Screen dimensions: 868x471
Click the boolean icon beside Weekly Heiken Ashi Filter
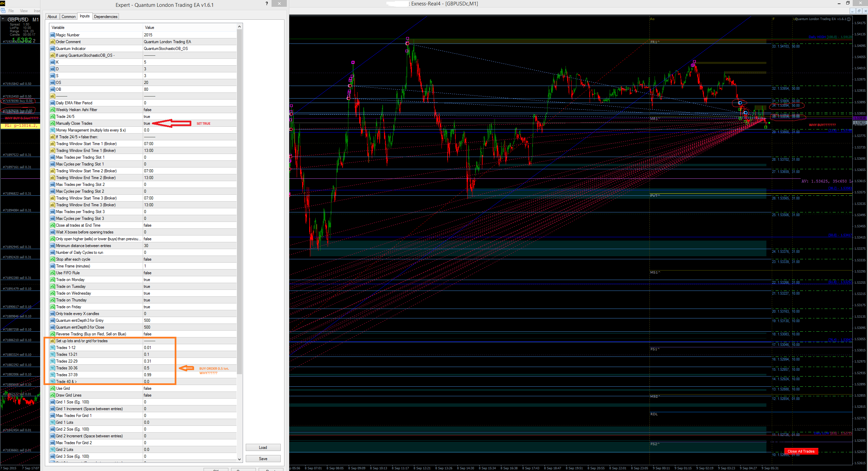52,110
